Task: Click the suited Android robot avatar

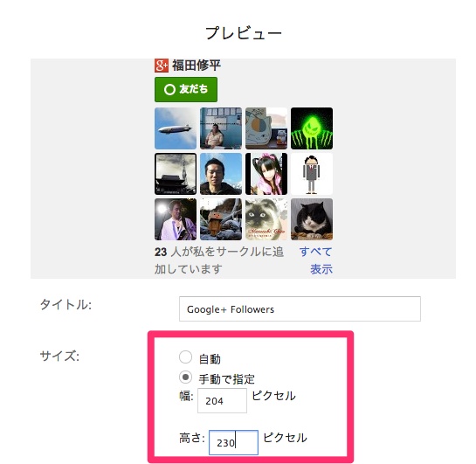Action: pyautogui.click(x=312, y=174)
